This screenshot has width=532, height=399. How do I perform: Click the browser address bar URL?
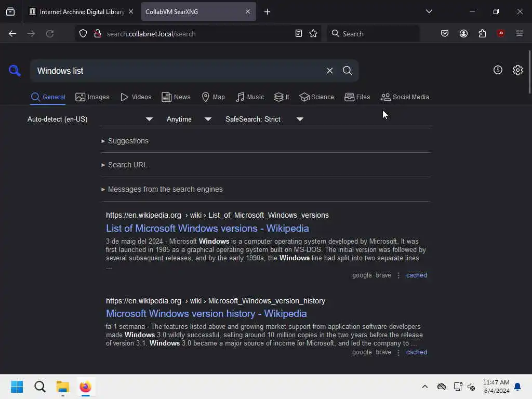coord(198,34)
